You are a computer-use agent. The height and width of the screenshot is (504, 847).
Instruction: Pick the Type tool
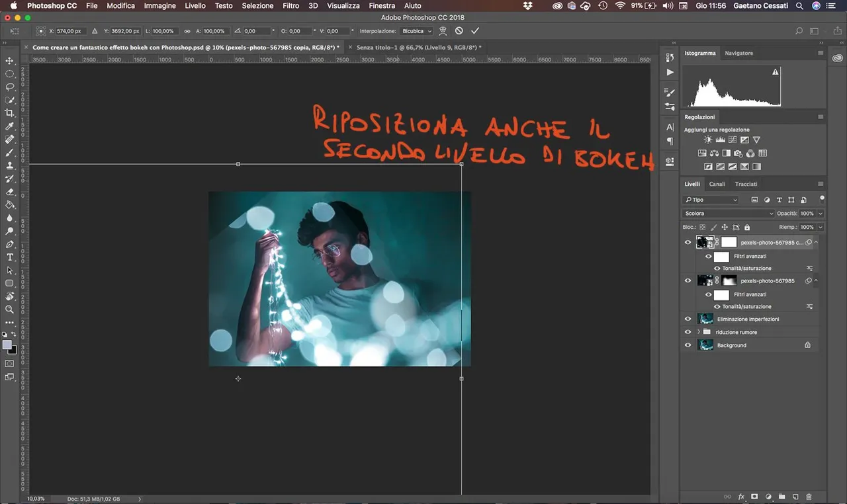10,257
